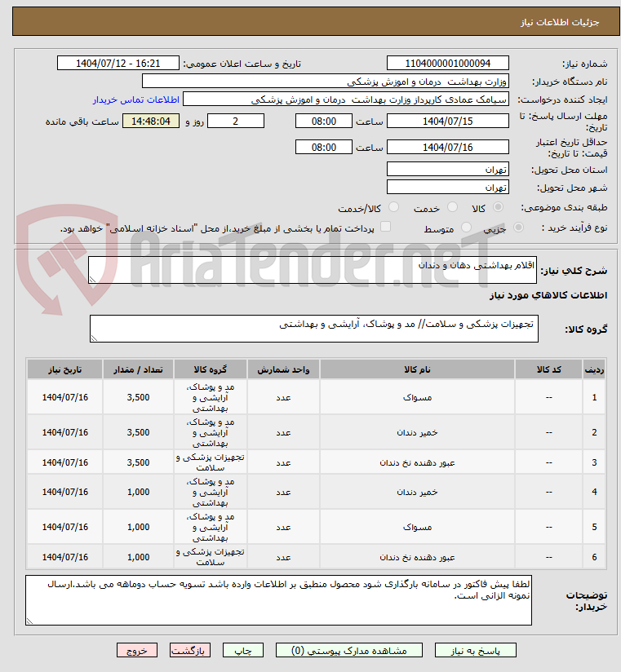Select the متوسط purchase type radio
Image resolution: width=621 pixels, height=672 pixels.
pyautogui.click(x=466, y=228)
